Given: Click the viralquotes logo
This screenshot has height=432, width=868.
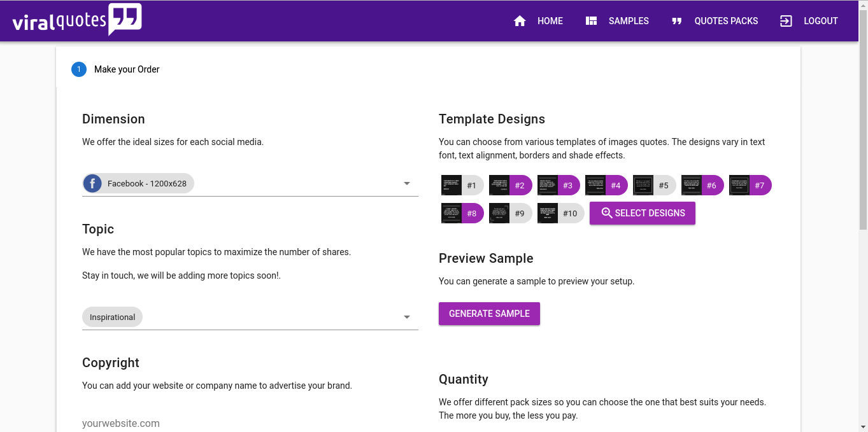Looking at the screenshot, I should (x=76, y=20).
